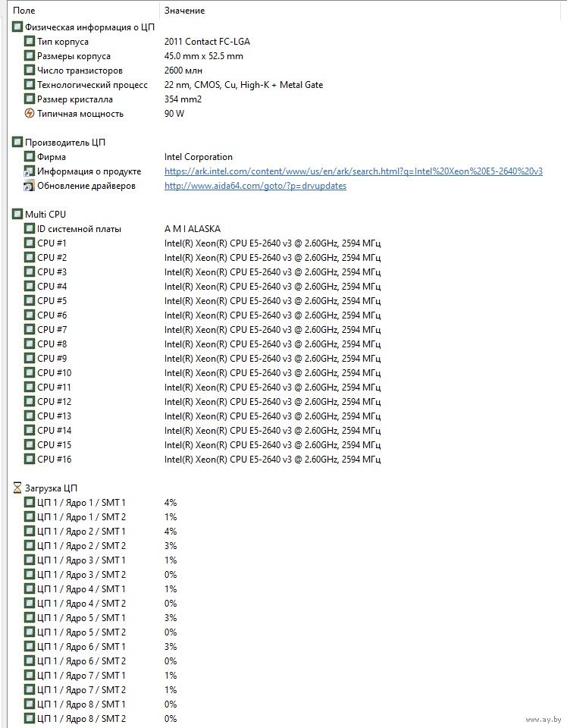
Task: Select the 'ЦП 1 / Ядро 7 / SMT 1' row
Action: pyautogui.click(x=81, y=675)
